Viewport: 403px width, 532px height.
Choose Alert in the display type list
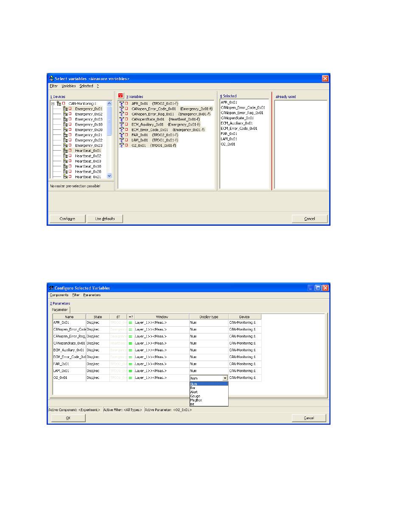click(209, 392)
